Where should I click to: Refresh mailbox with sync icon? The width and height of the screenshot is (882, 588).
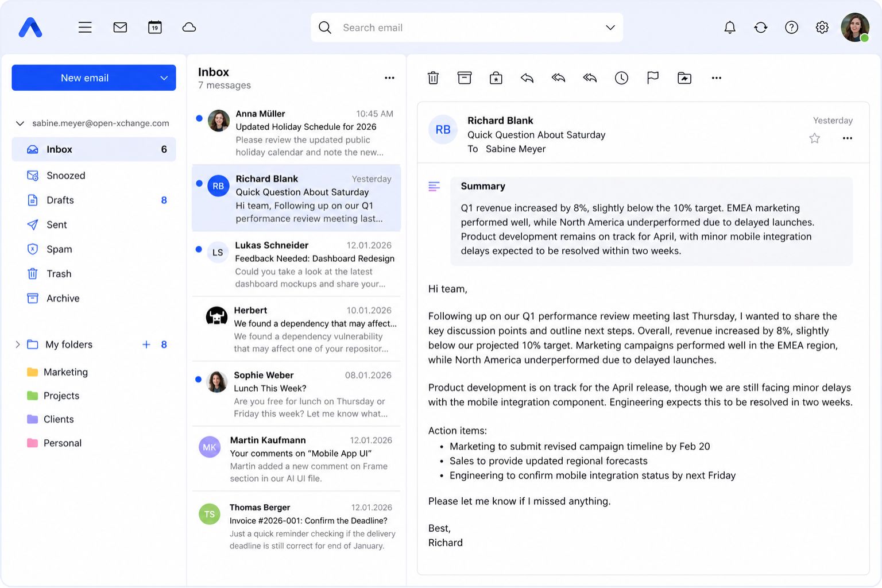761,28
